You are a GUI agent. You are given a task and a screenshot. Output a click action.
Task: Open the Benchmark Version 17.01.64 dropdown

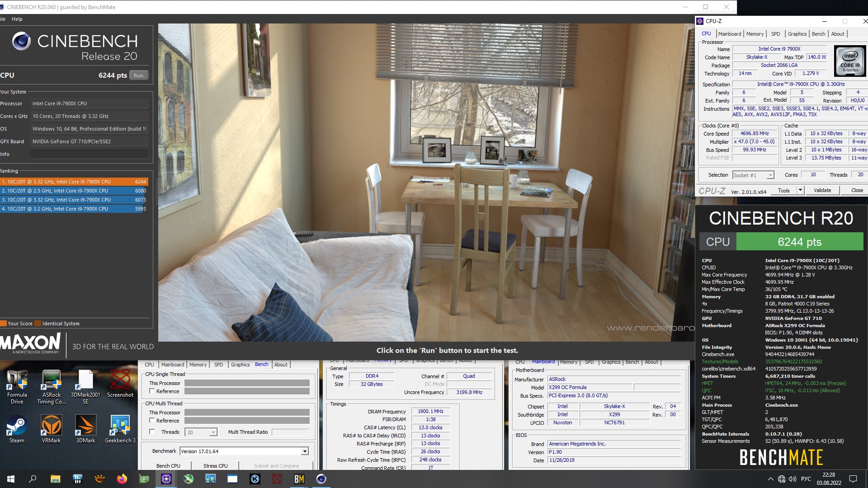click(305, 451)
